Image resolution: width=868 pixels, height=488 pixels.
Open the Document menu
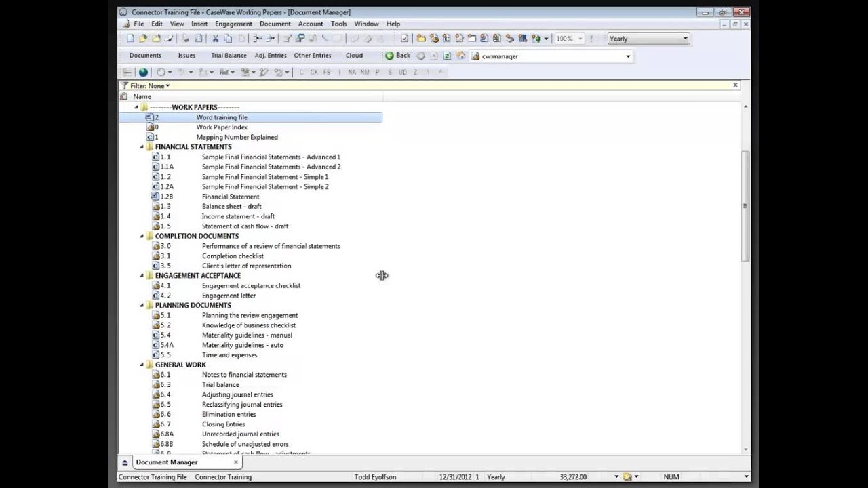coord(275,24)
